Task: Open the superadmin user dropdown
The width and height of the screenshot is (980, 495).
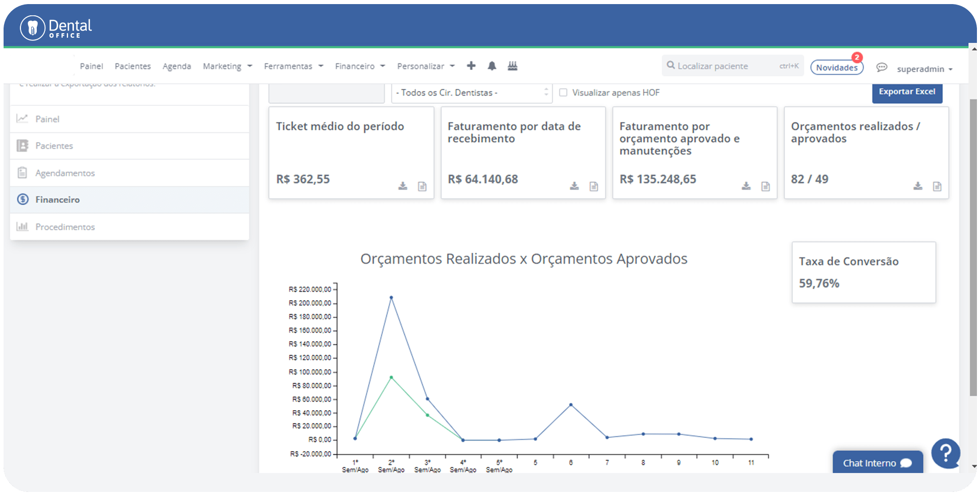Action: coord(925,69)
